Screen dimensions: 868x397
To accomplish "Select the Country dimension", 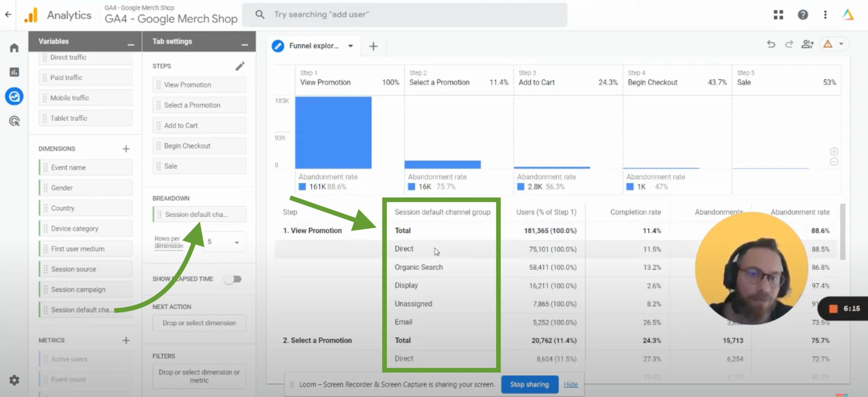I will pyautogui.click(x=86, y=208).
